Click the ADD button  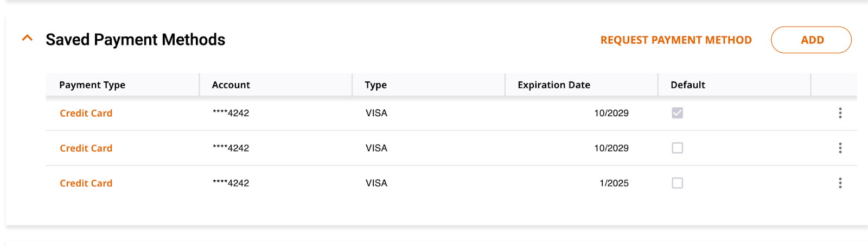[811, 40]
